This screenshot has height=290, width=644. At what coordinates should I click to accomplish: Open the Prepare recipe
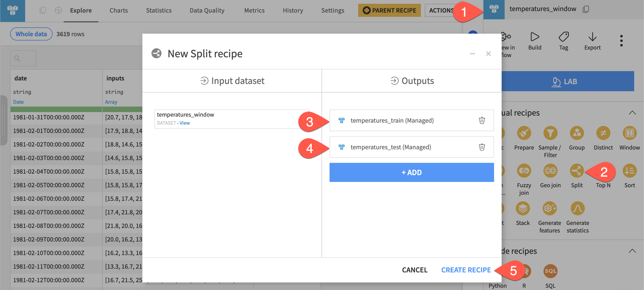coord(524,133)
